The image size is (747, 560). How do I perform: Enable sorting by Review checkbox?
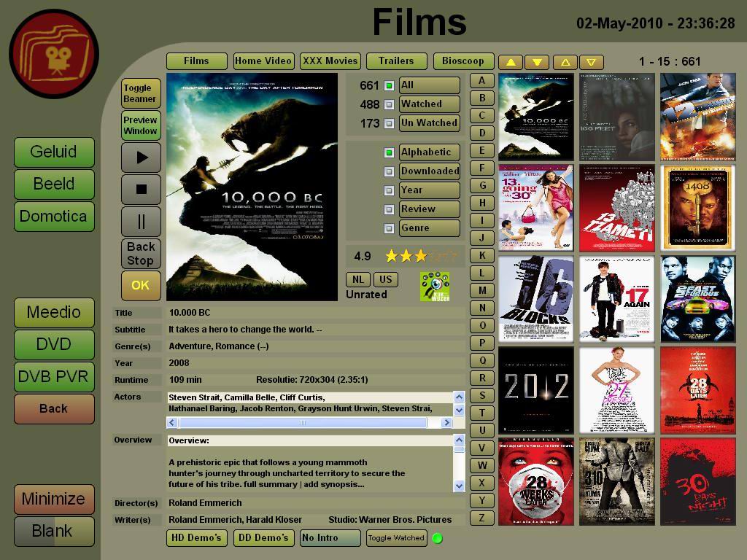coord(390,209)
